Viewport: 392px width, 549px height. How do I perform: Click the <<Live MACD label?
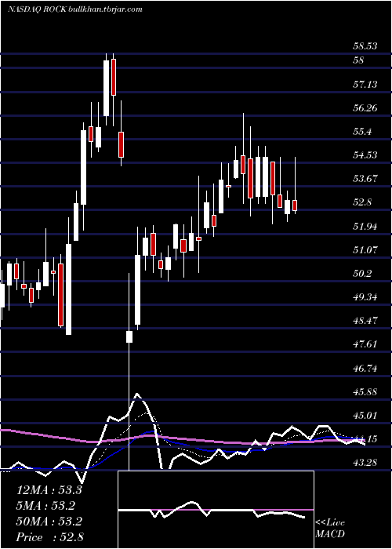pyautogui.click(x=330, y=529)
